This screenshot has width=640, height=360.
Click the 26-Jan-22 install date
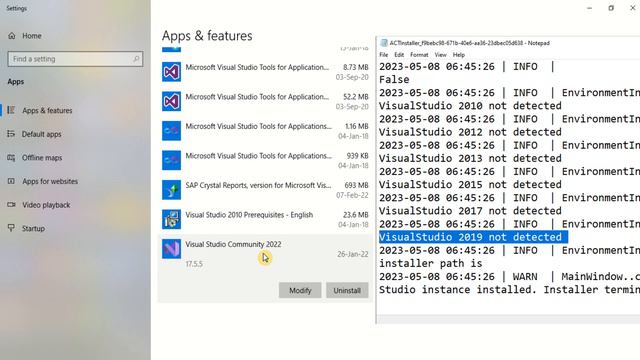[353, 254]
